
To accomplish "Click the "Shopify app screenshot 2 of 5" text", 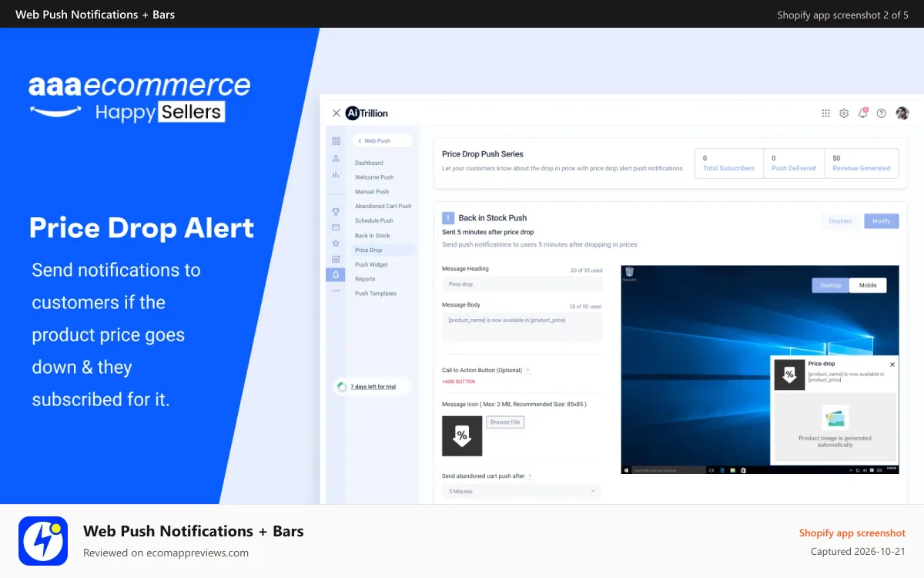I will [843, 15].
